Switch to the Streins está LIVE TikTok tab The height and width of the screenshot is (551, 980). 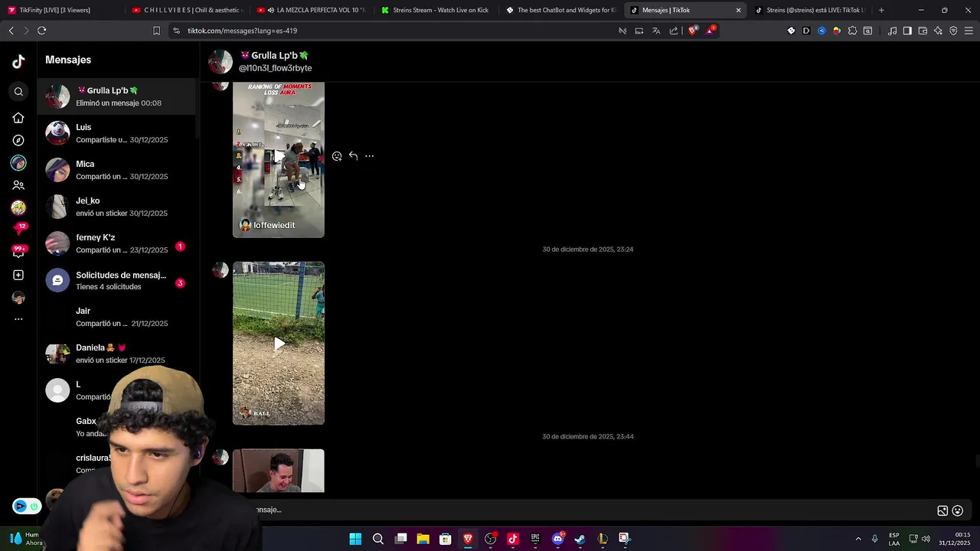810,10
